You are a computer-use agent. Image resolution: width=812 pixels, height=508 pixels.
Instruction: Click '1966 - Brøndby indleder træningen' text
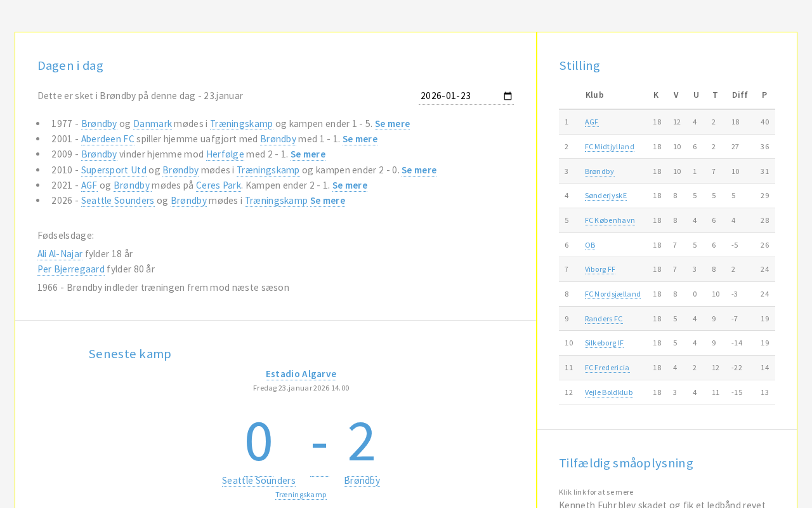163,288
